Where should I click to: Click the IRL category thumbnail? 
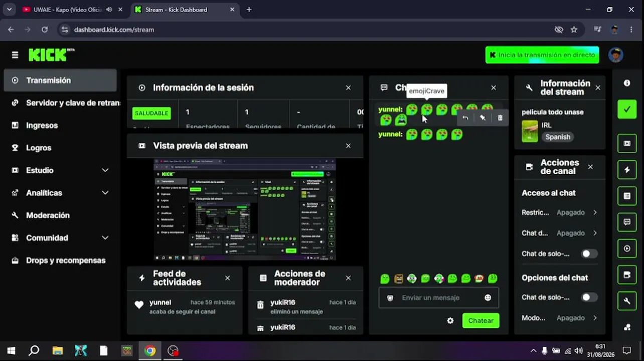click(x=530, y=131)
